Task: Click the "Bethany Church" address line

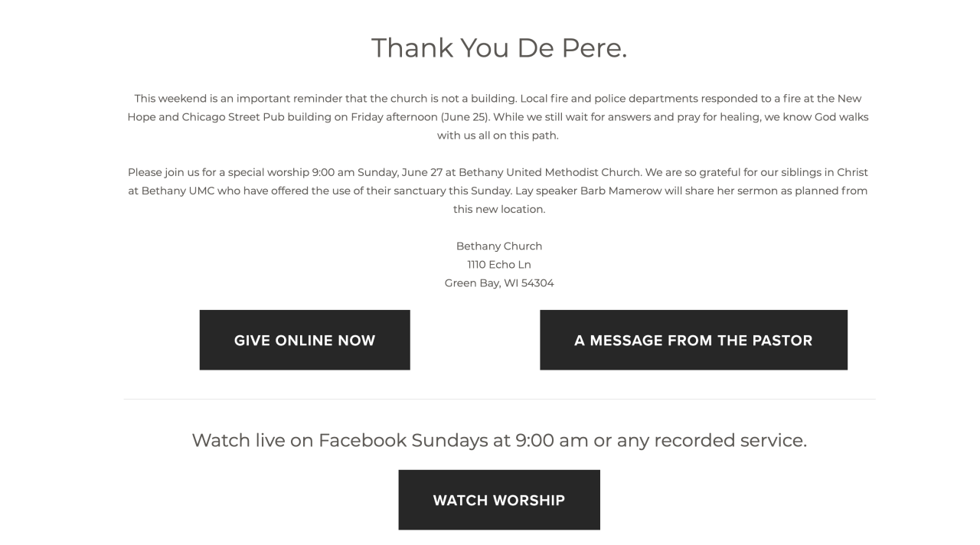Action: [x=499, y=246]
